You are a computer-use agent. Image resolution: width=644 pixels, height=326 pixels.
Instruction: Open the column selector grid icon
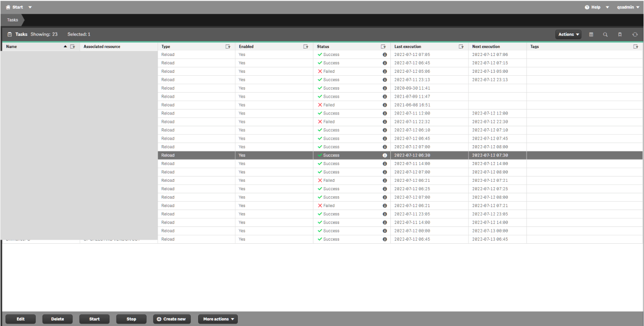coord(590,34)
